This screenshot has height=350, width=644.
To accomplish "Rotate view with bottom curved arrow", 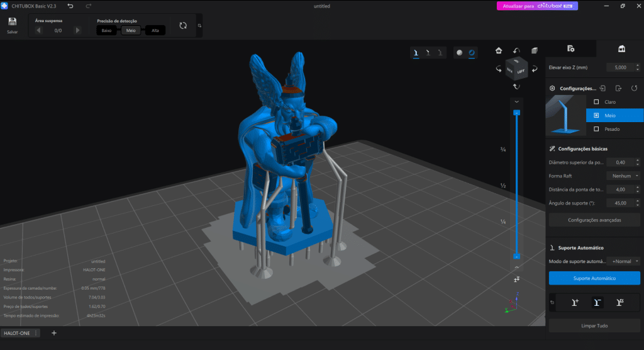I will point(517,87).
